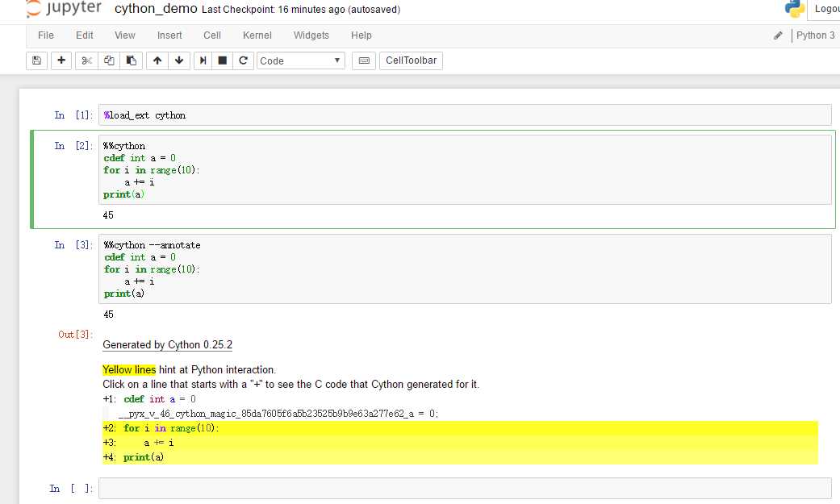The image size is (840, 504).
Task: Open the File menu
Action: pyautogui.click(x=45, y=35)
